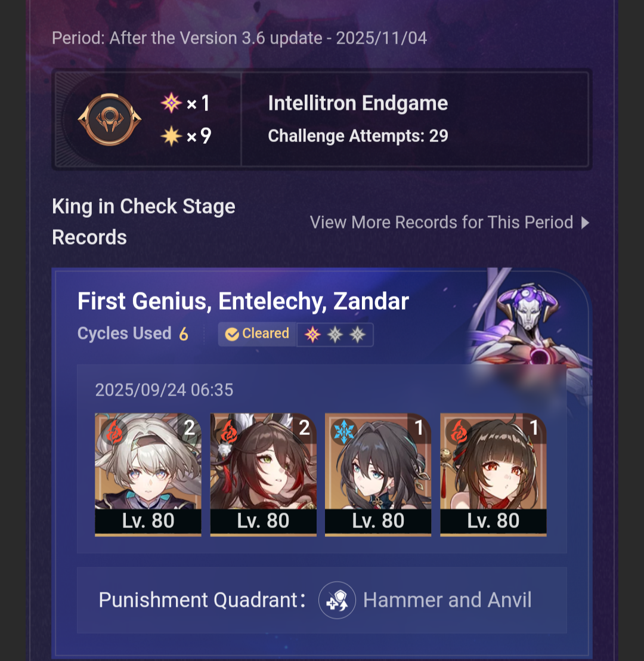Select the fourth character portrait with red eyes
This screenshot has height=661, width=644.
[x=493, y=475]
